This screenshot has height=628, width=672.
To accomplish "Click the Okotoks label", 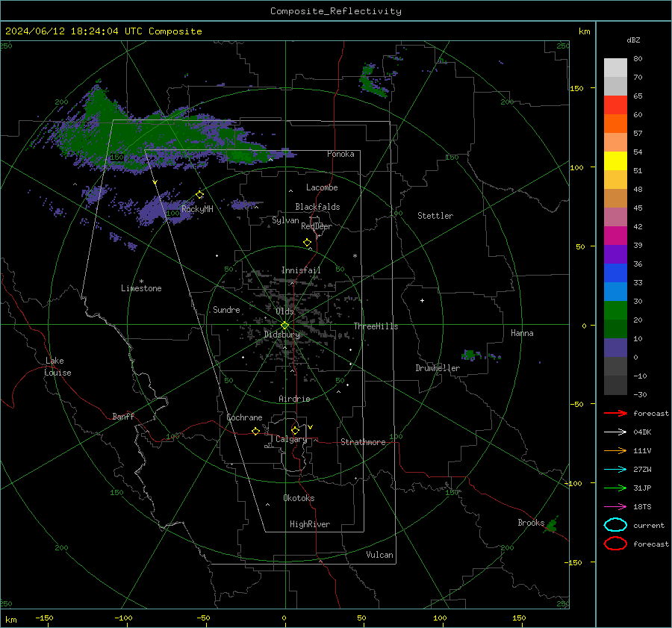I will (x=299, y=498).
